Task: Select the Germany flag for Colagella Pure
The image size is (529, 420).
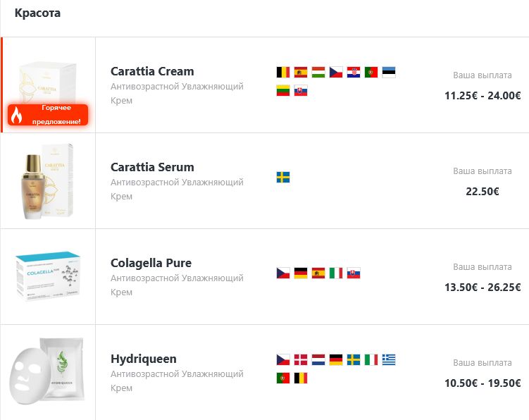Action: point(301,273)
